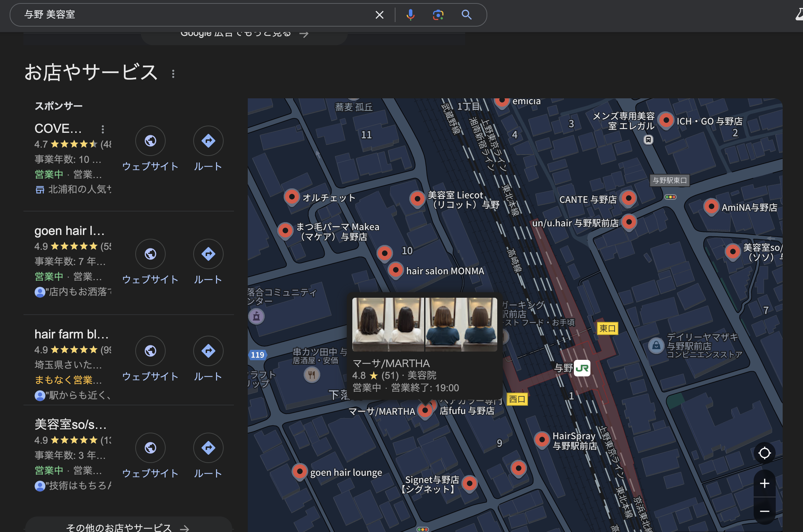Click 蕎麦 孤丘 label on map
Viewport: 803px width, 532px height.
354,107
